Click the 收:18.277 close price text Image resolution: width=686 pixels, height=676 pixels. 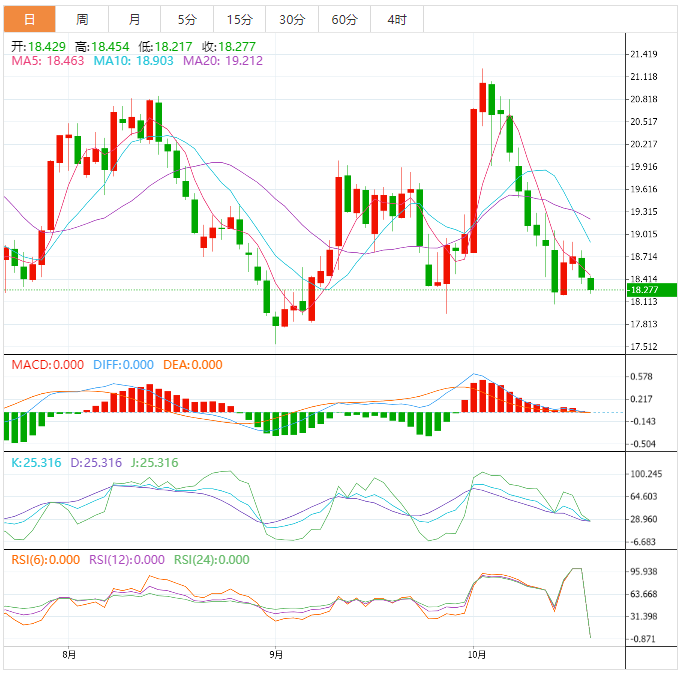(229, 46)
